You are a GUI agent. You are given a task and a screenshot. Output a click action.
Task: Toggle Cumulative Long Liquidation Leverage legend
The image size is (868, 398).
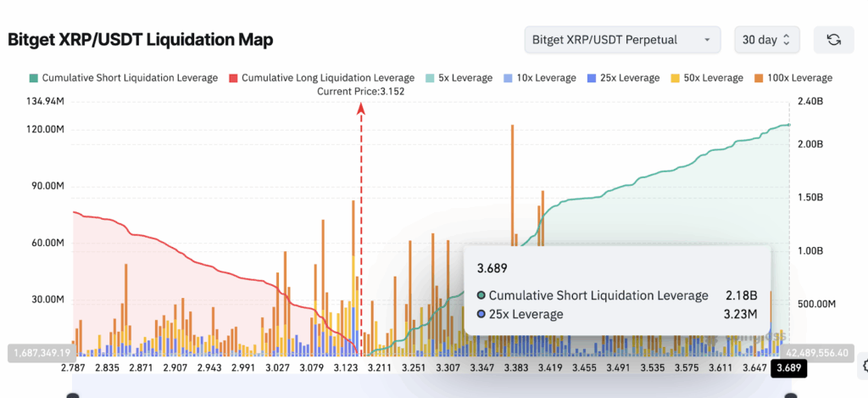321,78
